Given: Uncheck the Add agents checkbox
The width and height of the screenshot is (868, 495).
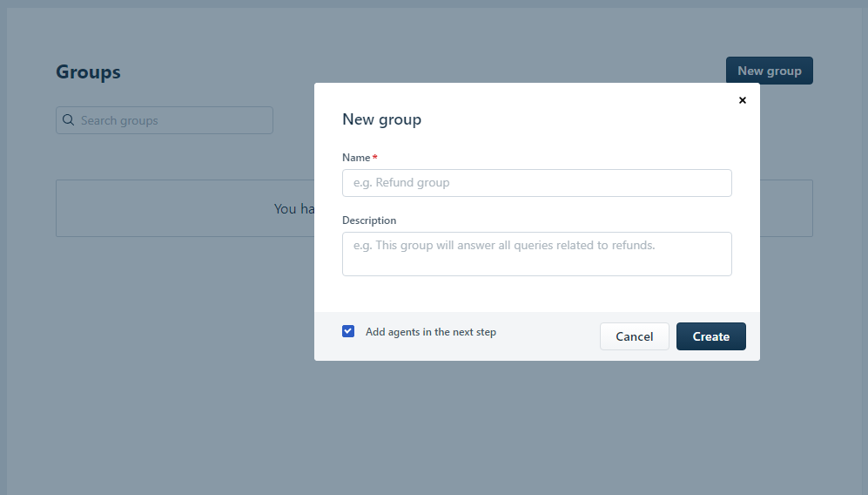Looking at the screenshot, I should coord(348,331).
